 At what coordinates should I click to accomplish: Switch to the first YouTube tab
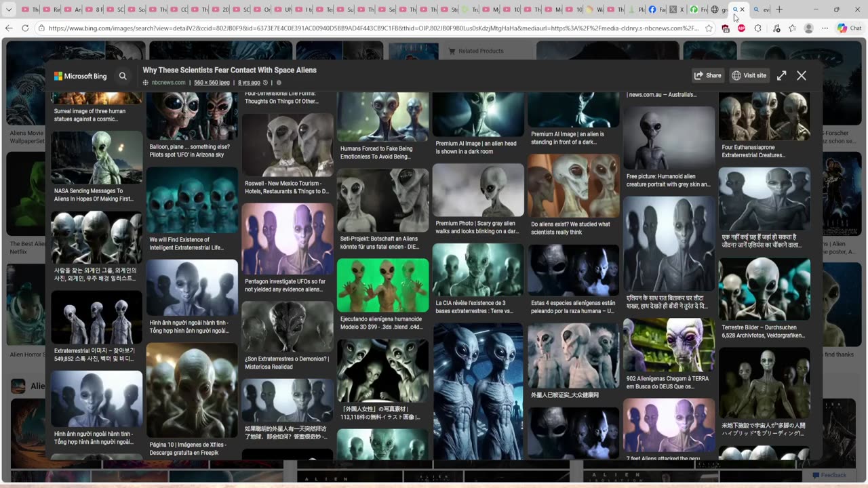pos(28,9)
